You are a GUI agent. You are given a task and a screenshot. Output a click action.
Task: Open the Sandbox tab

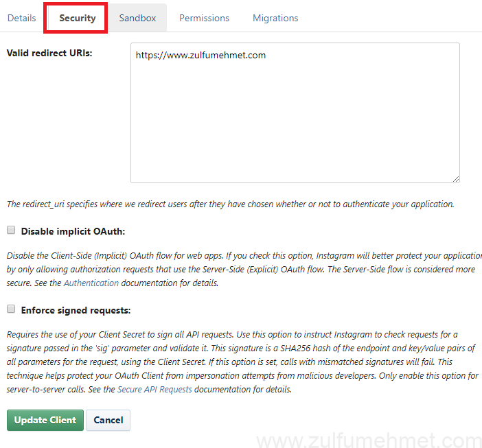coord(137,18)
